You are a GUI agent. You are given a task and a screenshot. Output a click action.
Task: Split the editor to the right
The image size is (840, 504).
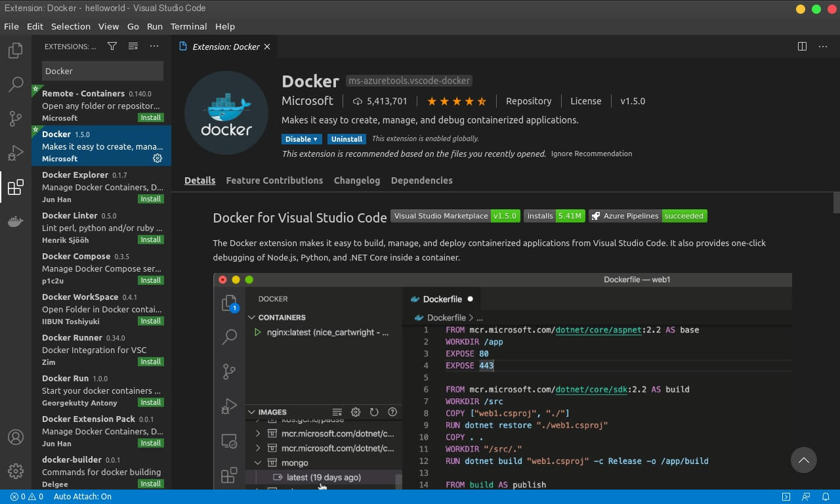point(802,47)
